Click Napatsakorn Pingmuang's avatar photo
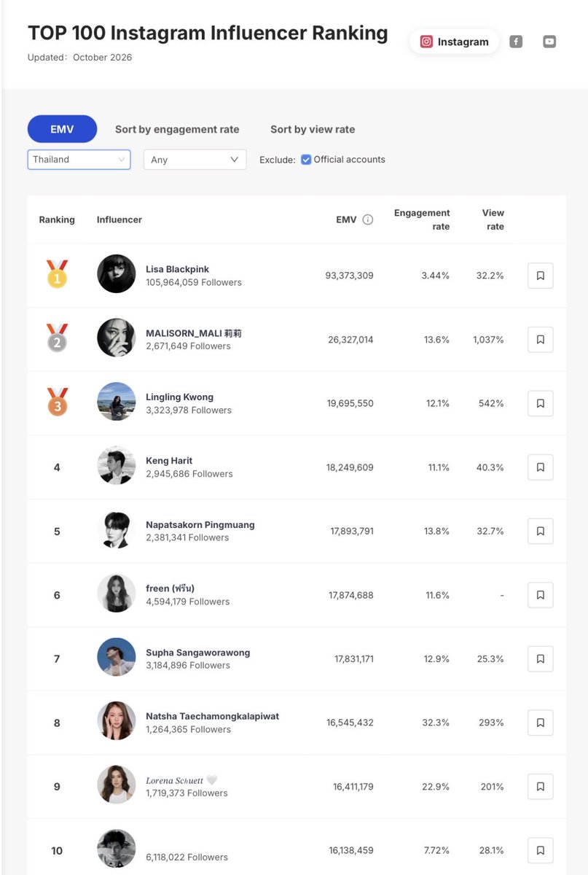This screenshot has width=588, height=875. click(117, 529)
